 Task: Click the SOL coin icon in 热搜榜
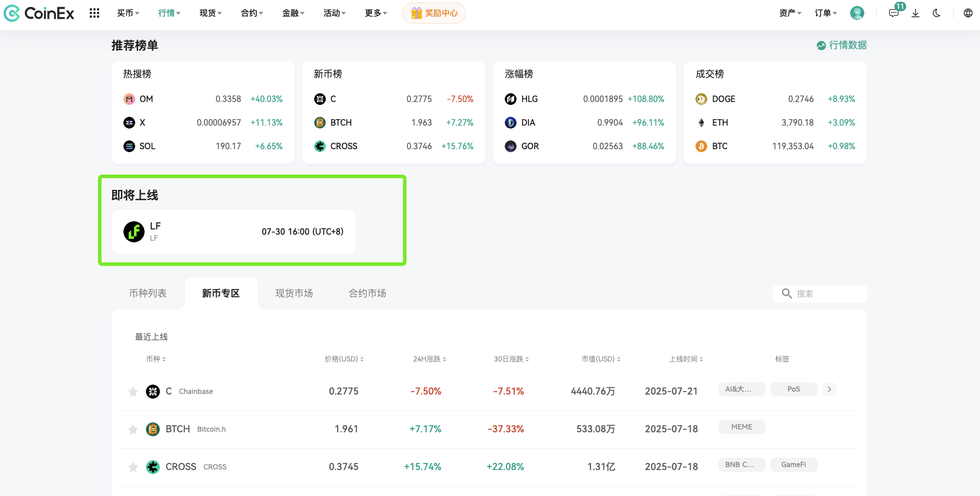click(x=129, y=146)
